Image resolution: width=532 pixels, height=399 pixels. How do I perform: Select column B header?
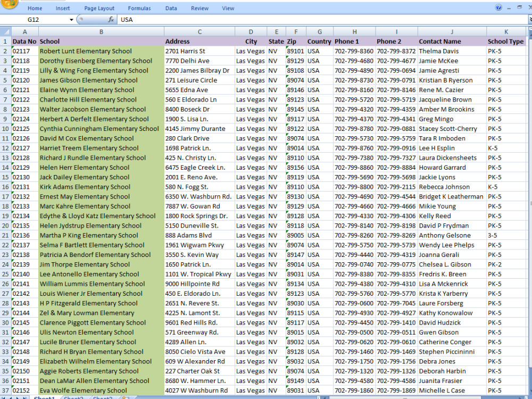[x=101, y=32]
